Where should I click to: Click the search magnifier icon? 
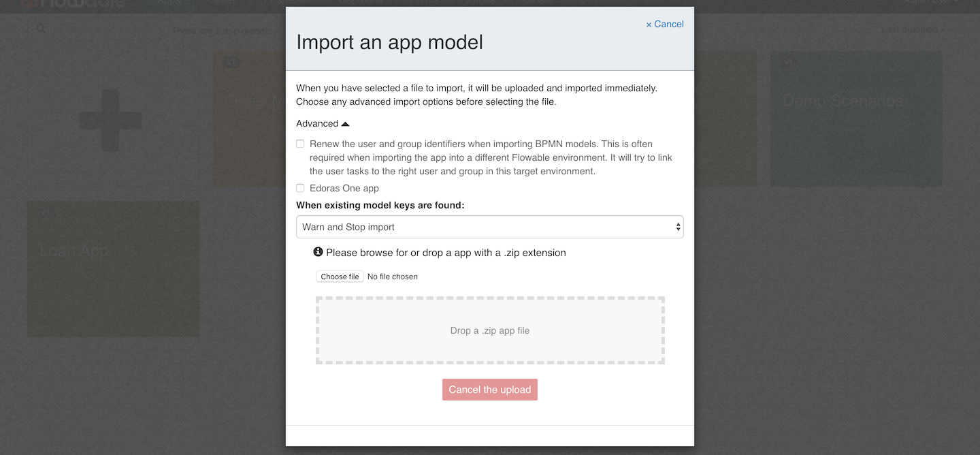click(41, 29)
